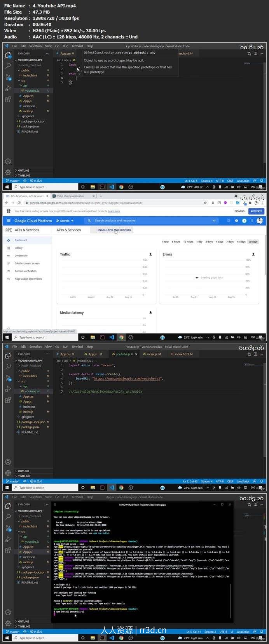Screen dimensions: 269x644
Task: Open Google Cloud navigation hamburger menu
Action: pyautogui.click(x=8, y=221)
